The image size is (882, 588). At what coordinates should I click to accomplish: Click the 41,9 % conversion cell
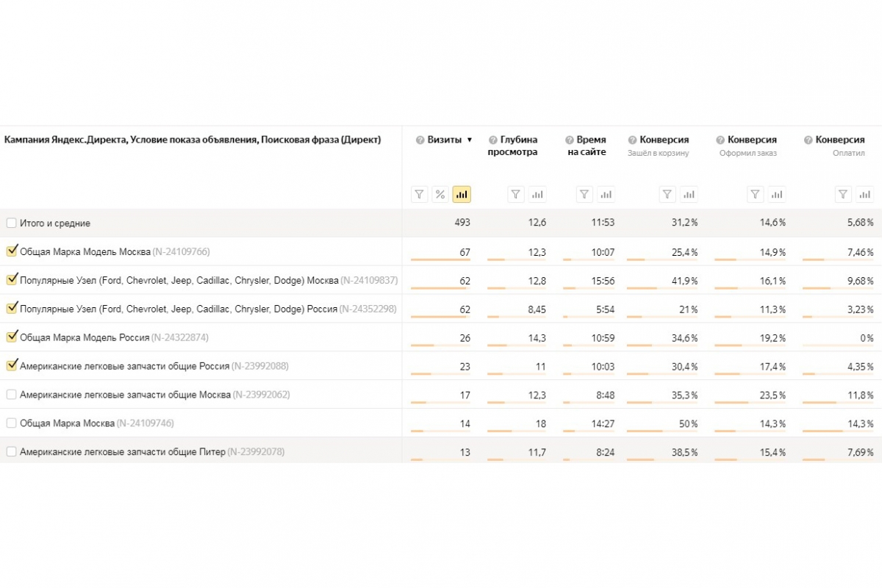click(x=684, y=281)
